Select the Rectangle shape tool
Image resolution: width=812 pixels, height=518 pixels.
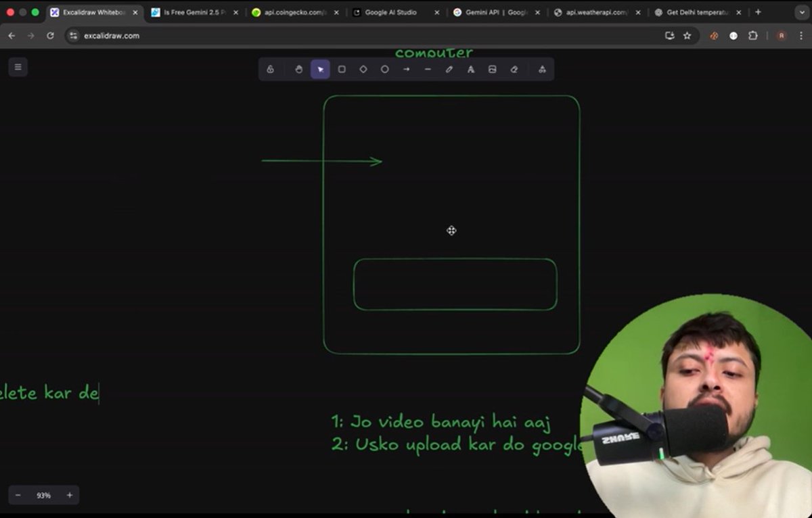click(342, 69)
